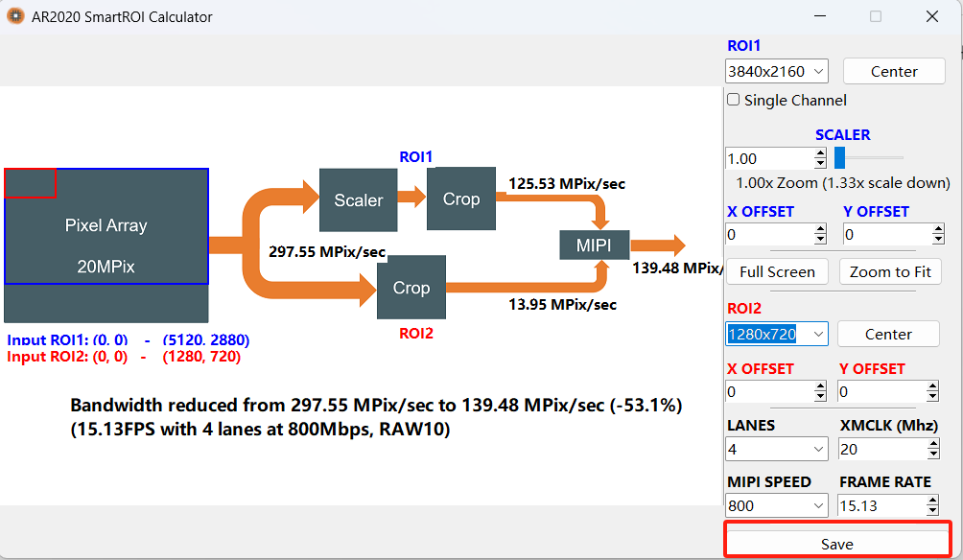Click the red ROI2 rectangle in pixel array
The height and width of the screenshot is (560, 963).
[30, 183]
